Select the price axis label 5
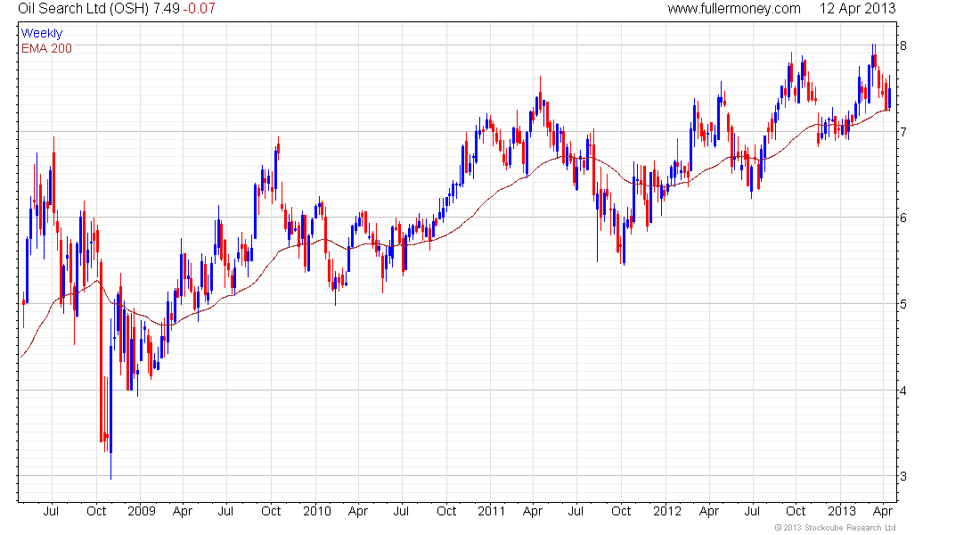The width and height of the screenshot is (980, 535). click(903, 304)
